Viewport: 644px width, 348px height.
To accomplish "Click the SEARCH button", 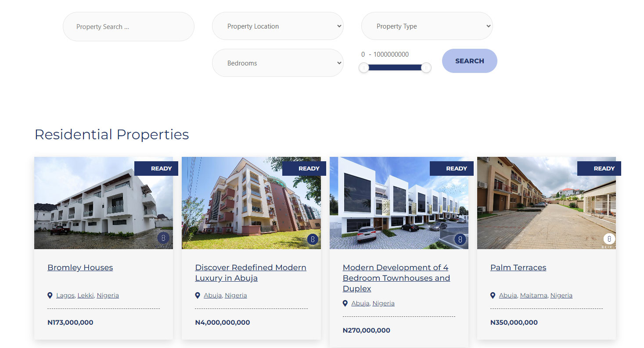I will (x=470, y=61).
